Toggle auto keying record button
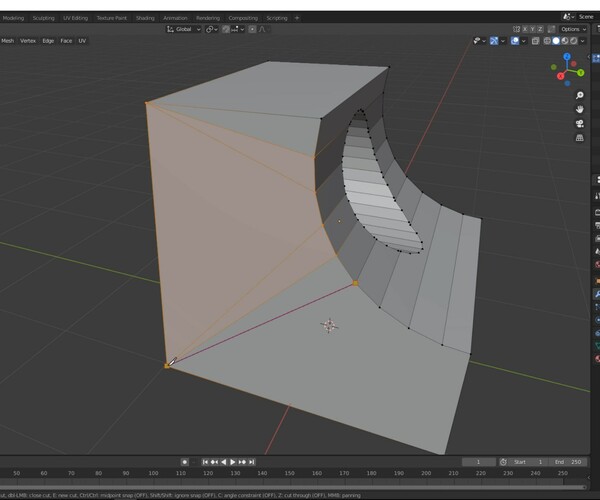 point(184,462)
